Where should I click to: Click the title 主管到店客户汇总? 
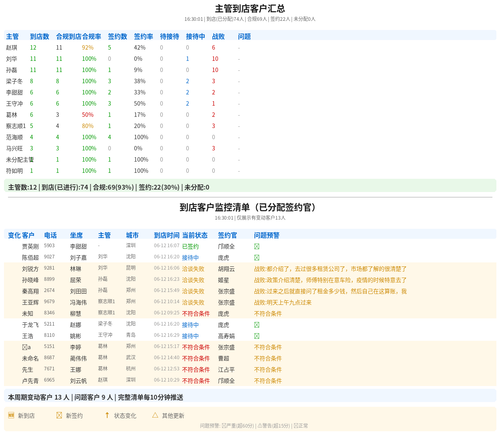[250, 9]
